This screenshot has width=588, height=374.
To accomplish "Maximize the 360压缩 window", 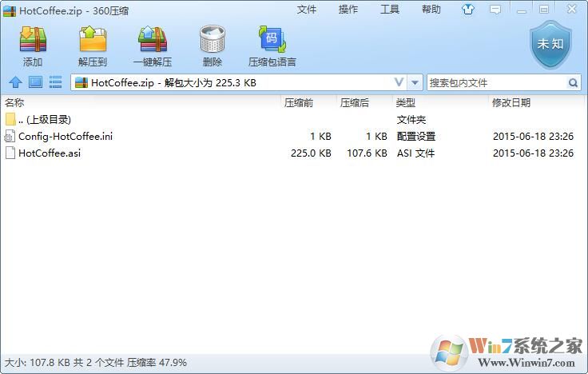I will 544,10.
